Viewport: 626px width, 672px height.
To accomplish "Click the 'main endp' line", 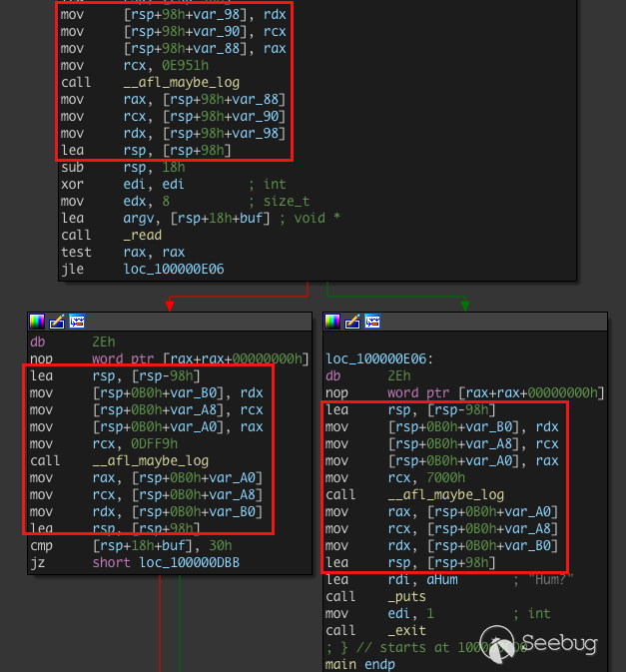I will point(359,665).
